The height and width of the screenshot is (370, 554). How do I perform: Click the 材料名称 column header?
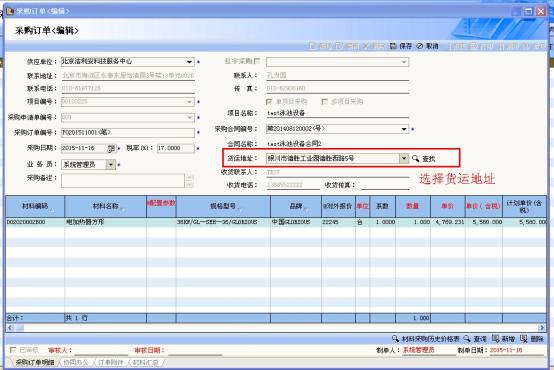click(105, 206)
